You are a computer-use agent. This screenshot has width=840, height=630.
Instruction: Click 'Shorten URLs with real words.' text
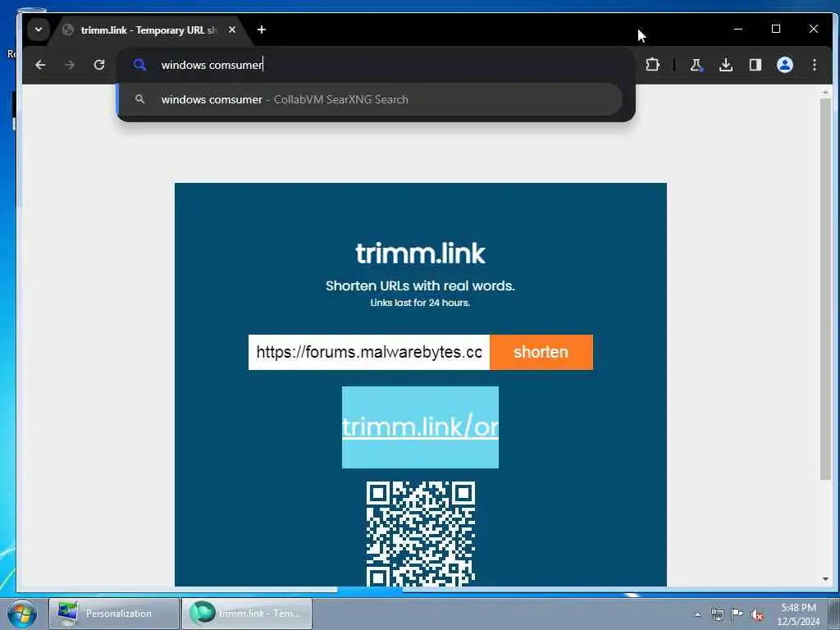point(421,285)
